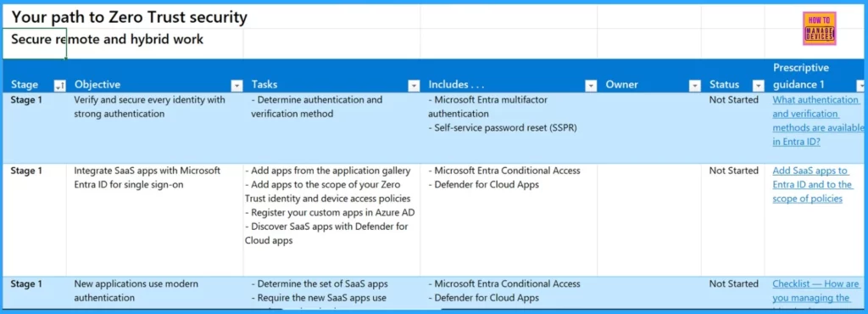The height and width of the screenshot is (314, 868).
Task: Select 'Not Started' status in 'Verify and secure' row
Action: click(733, 128)
